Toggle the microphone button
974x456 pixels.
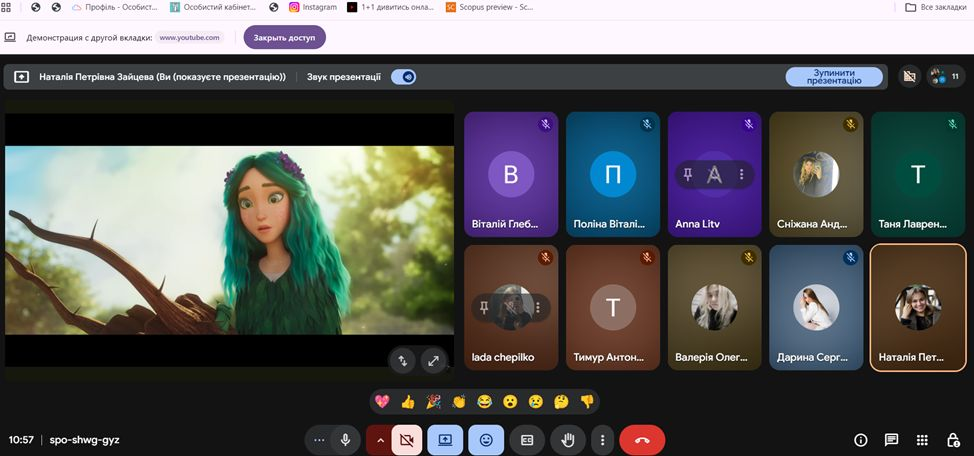(345, 440)
